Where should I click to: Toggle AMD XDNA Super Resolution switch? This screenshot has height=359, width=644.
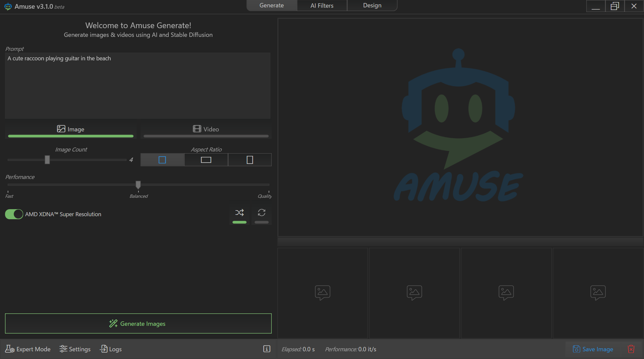click(14, 214)
